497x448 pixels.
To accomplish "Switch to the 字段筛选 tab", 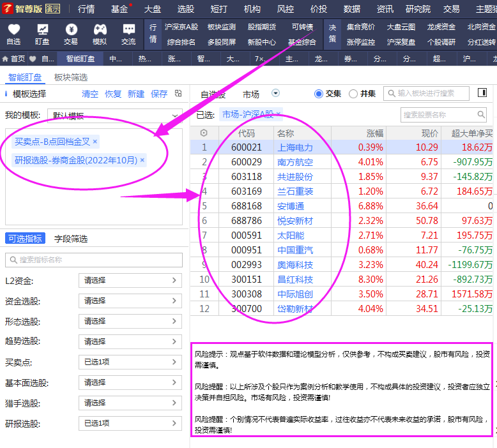I will click(x=71, y=239).
